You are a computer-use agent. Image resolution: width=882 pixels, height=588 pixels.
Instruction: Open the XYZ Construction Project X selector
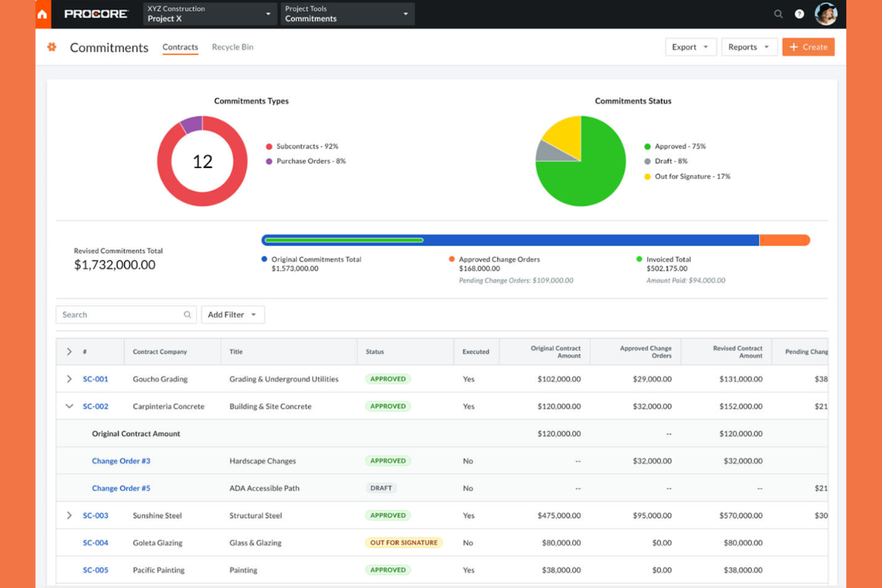209,14
